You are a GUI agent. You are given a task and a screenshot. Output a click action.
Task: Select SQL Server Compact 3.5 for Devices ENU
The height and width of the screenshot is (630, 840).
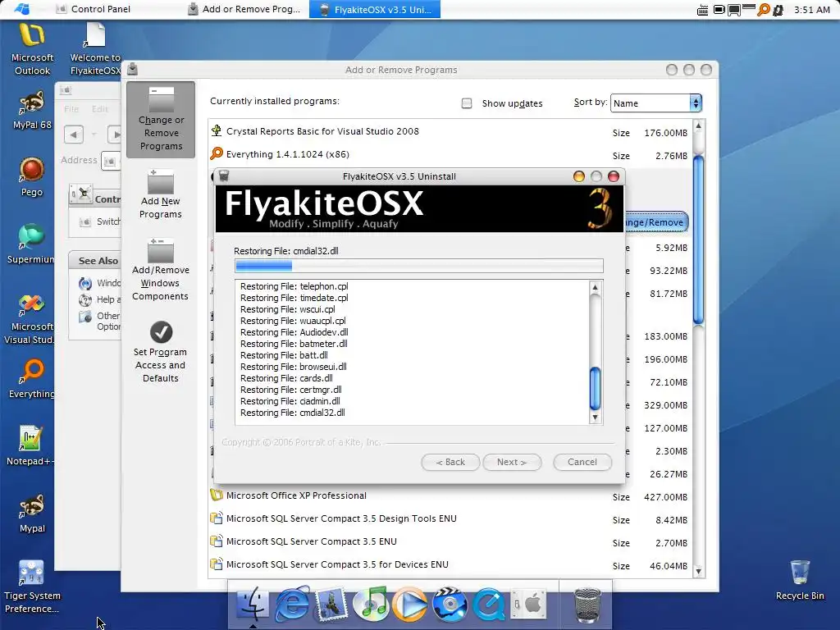pos(449,564)
